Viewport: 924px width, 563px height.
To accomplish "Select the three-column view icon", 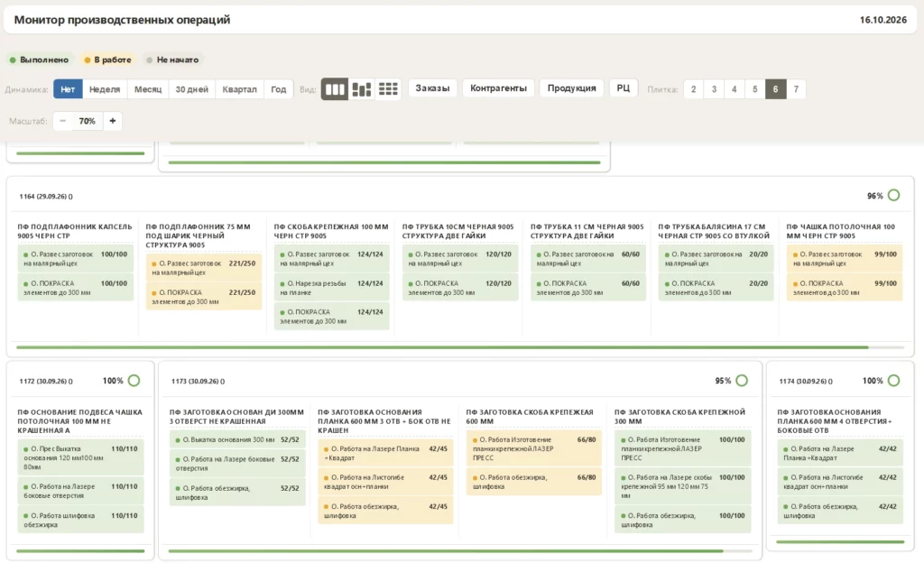I will pos(335,89).
